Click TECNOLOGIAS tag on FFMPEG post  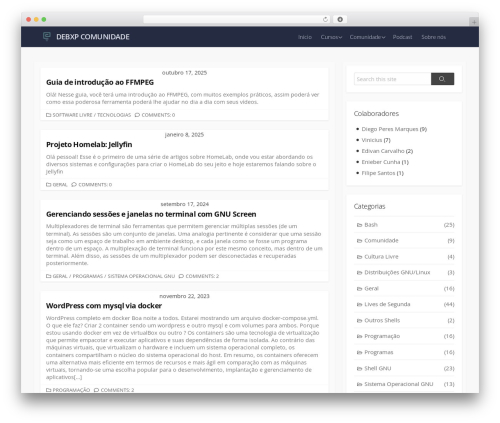(x=114, y=115)
